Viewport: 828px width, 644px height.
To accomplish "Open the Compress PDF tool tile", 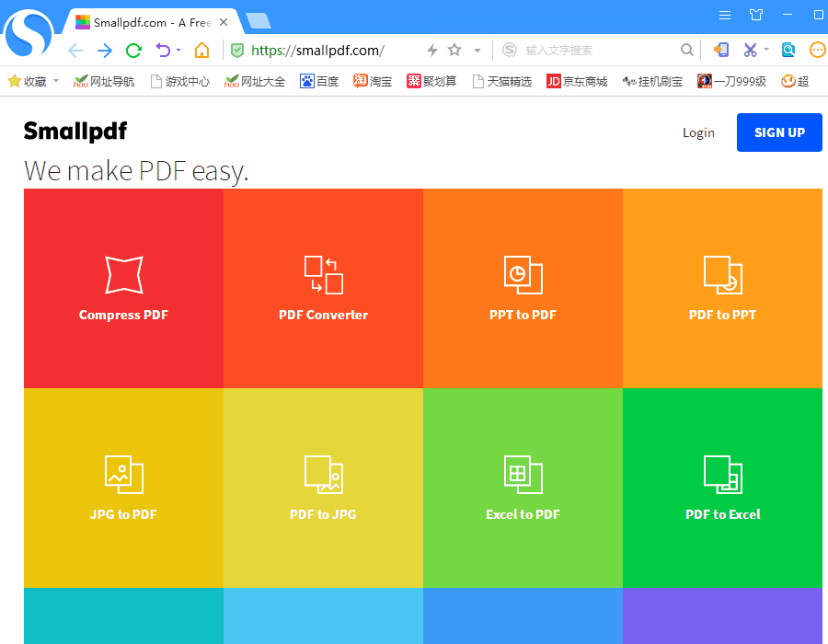I will 123,288.
